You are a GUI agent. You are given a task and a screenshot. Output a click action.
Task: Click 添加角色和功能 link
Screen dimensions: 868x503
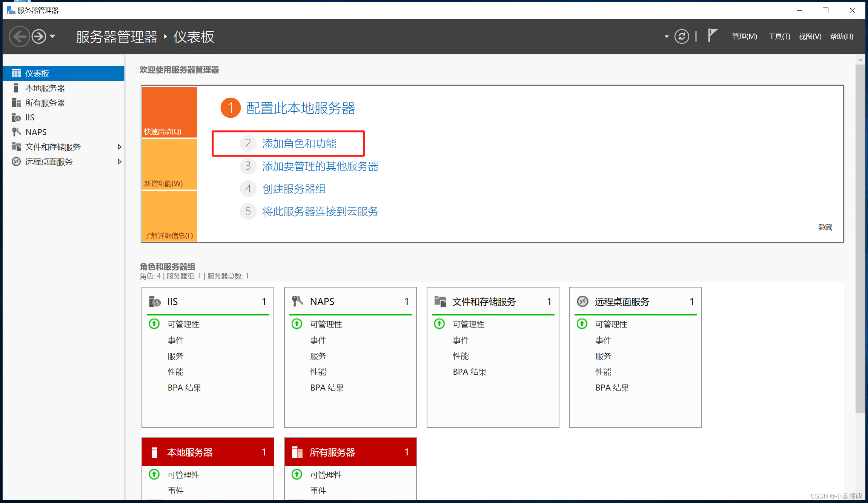299,143
